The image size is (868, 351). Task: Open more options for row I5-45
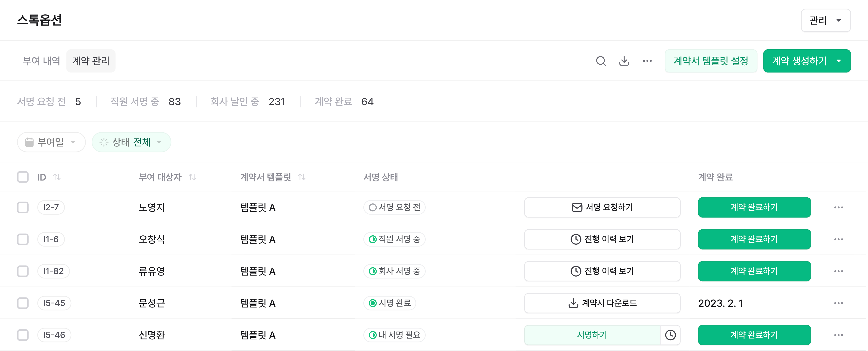838,303
